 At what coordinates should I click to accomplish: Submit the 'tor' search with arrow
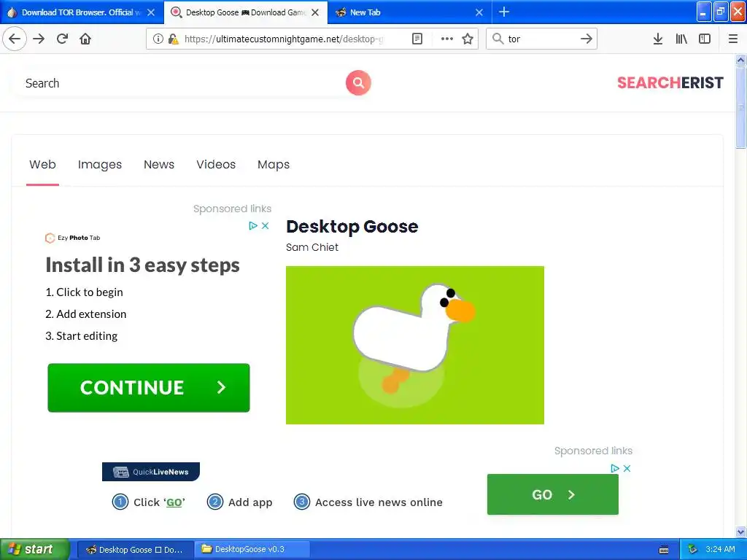point(586,39)
